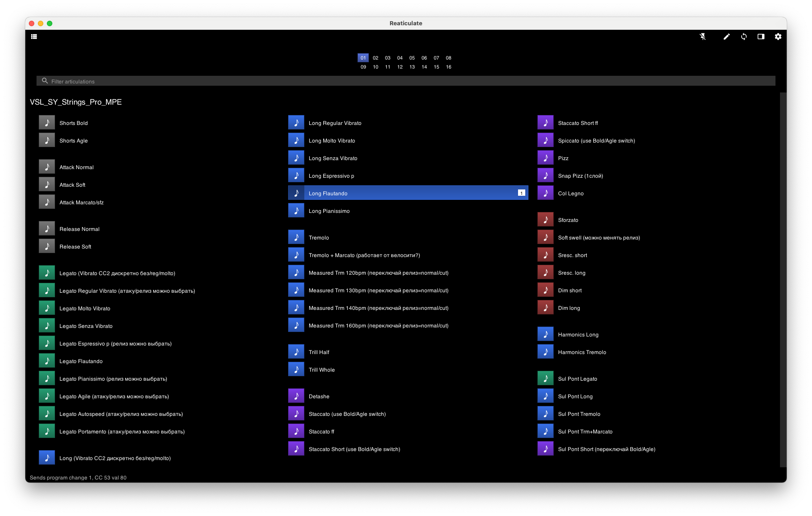The width and height of the screenshot is (812, 516).
Task: Click the Release Soft icon
Action: 47,246
